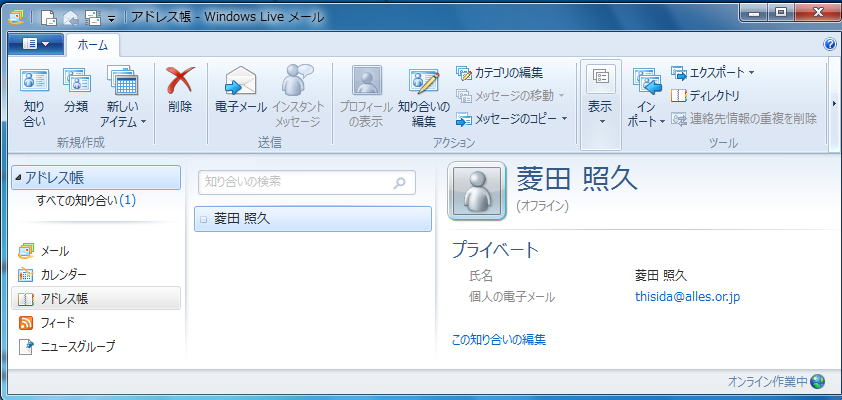Screen dimensions: 842x400
Task: Open the quick access toolbar customize arrow
Action: coord(111,18)
